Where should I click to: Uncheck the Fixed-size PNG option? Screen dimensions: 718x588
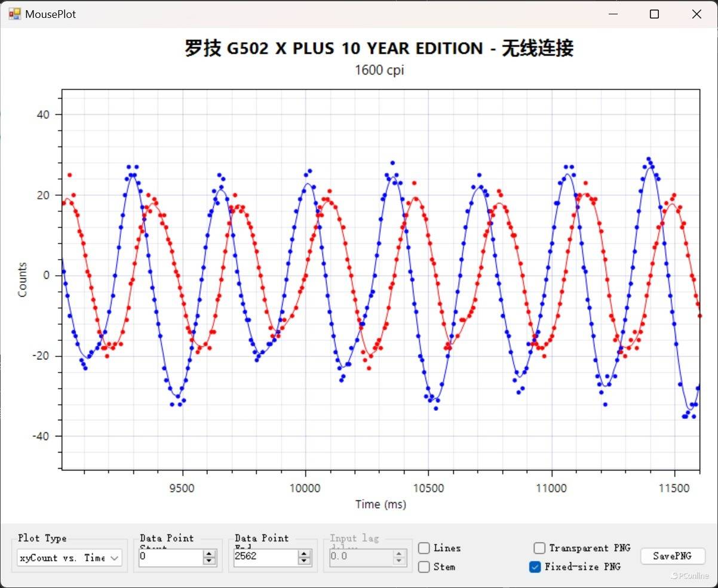tap(535, 567)
